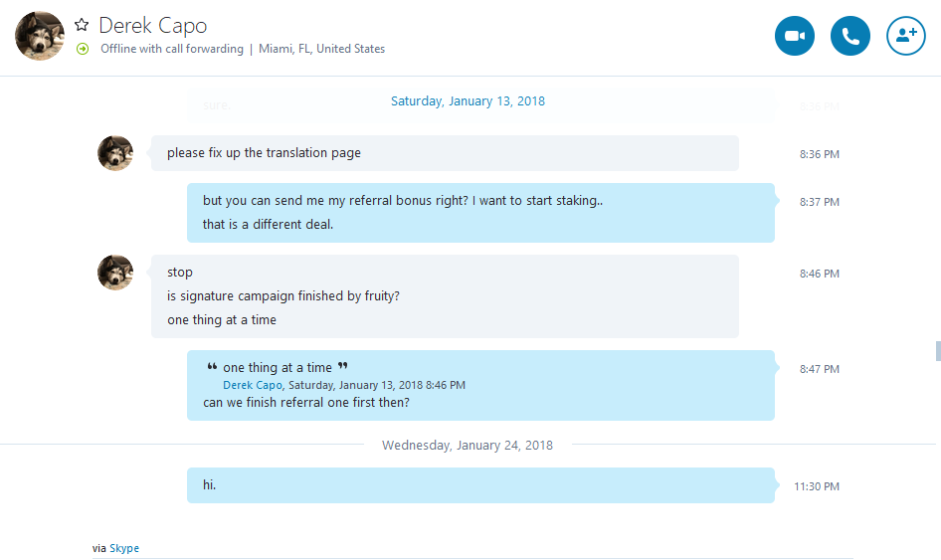This screenshot has width=941, height=560.
Task: Click the green call forwarding status icon
Action: tap(83, 49)
